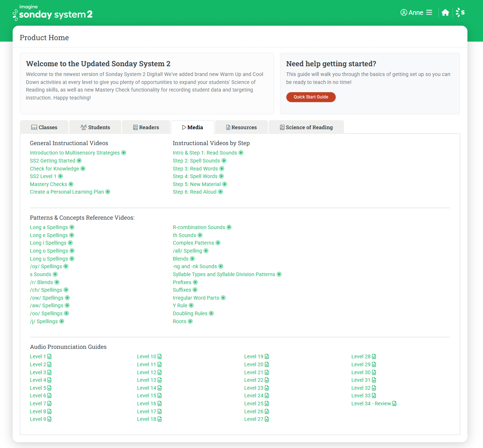Open Introduction to Multisensory Strategies video
The width and height of the screenshot is (483, 448).
(x=75, y=153)
